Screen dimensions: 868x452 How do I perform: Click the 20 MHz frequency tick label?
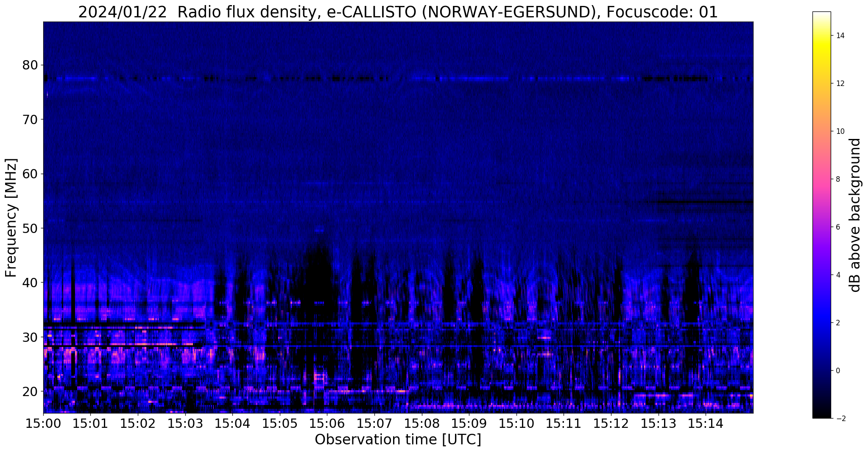[30, 391]
